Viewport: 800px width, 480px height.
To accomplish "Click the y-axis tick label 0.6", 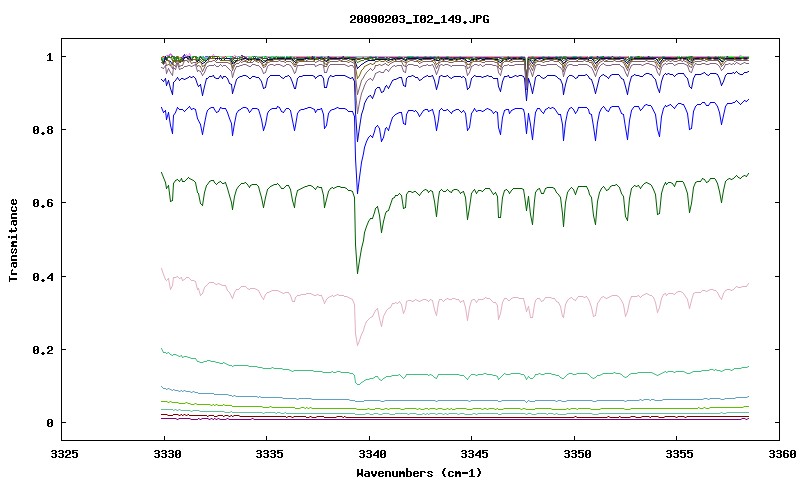I will [42, 203].
